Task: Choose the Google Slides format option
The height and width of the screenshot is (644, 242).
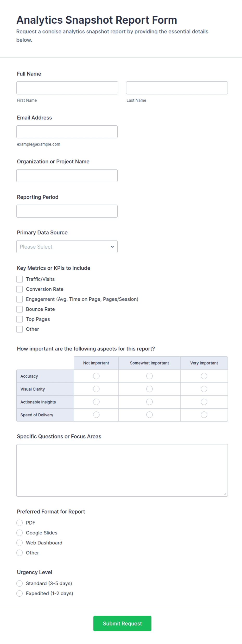Action: [20, 533]
